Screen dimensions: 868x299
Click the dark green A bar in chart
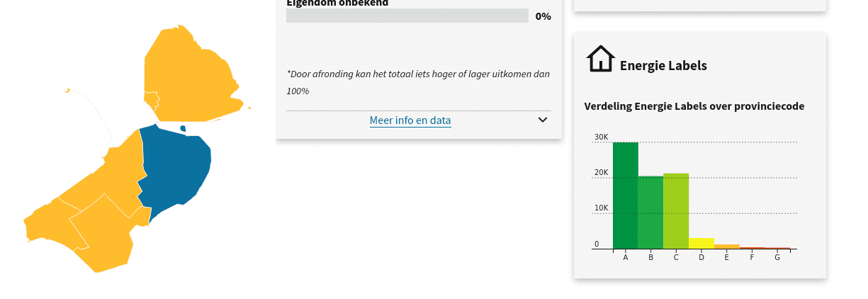point(625,195)
